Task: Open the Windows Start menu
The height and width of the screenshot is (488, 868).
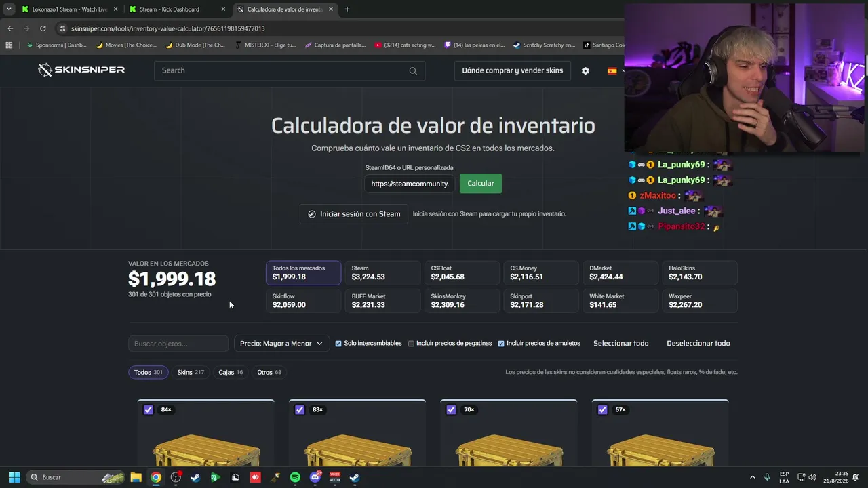Action: click(x=14, y=477)
